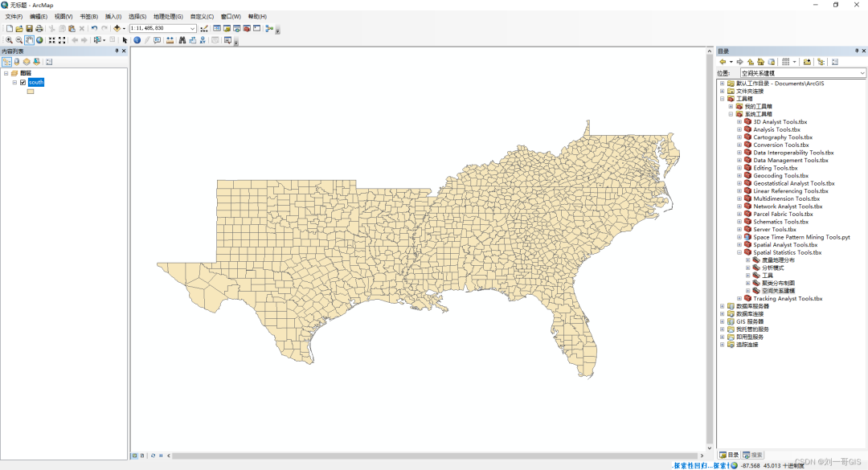Go up one level in Catalog
Viewport: 868px width, 470px height.
pos(750,62)
